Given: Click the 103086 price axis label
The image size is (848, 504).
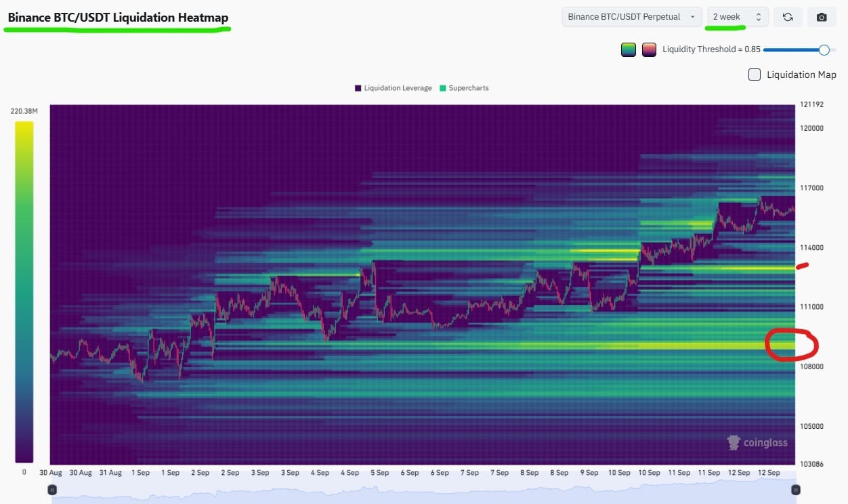Looking at the screenshot, I should 811,463.
